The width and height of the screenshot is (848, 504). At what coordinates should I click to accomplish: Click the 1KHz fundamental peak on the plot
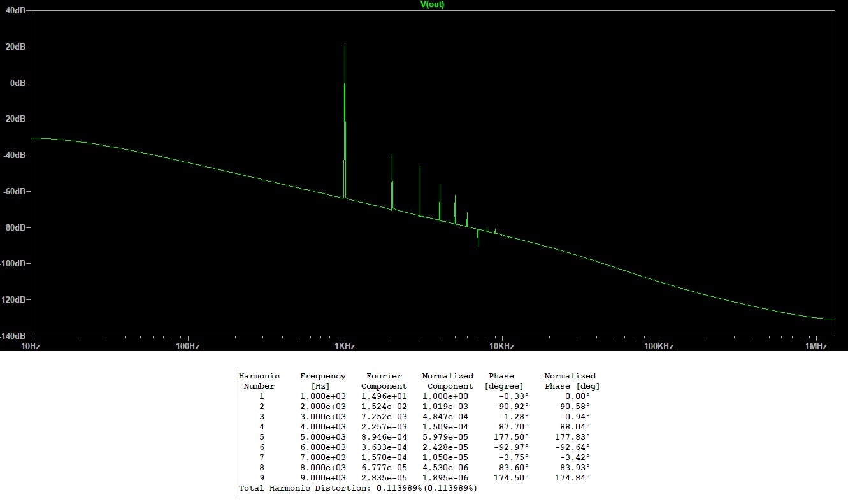tap(345, 121)
